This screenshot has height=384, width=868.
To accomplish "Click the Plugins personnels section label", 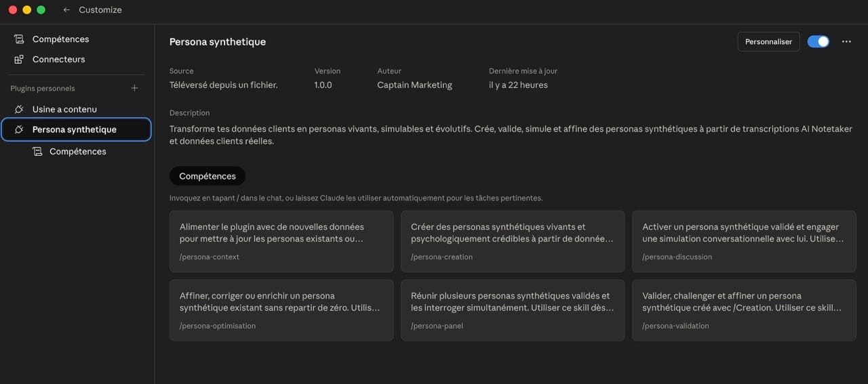I will [43, 89].
